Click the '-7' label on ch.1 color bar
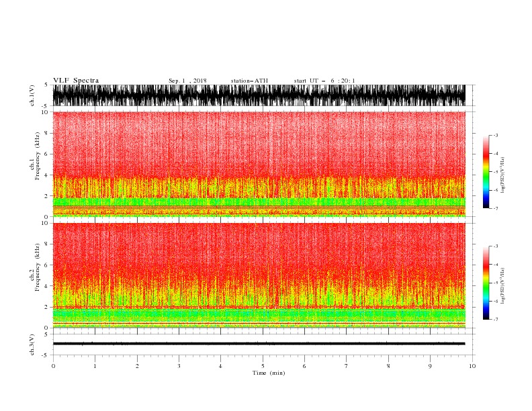This screenshot has width=532, height=411. 495,208
